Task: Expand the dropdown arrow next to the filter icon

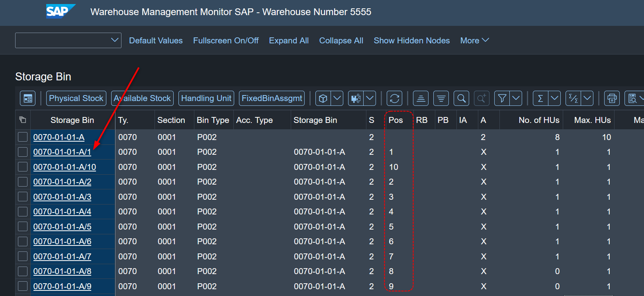Action: (x=516, y=98)
